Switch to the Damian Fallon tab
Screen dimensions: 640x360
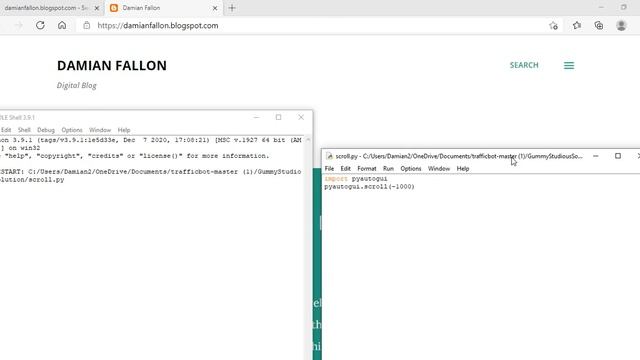[x=163, y=8]
